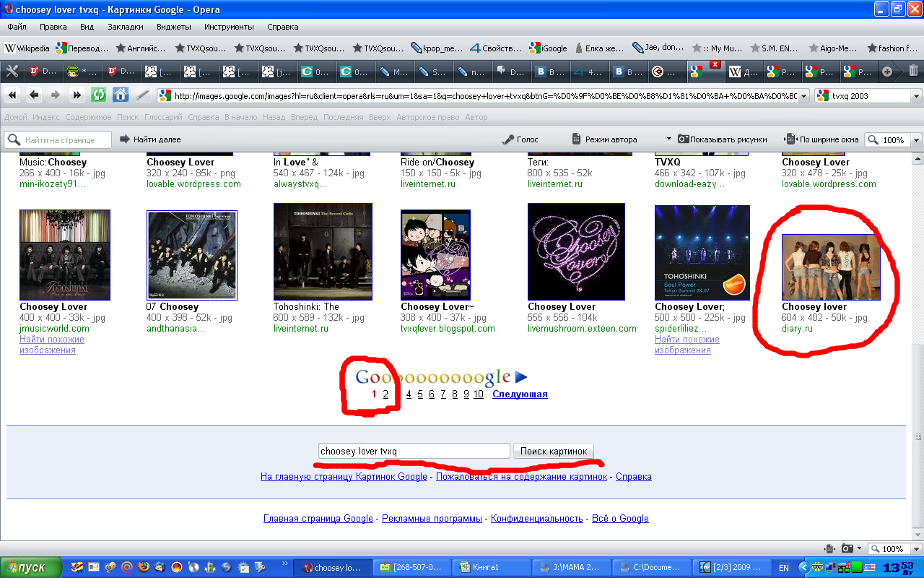Open Режим автора dropdown arrow
Image resolution: width=924 pixels, height=578 pixels.
click(669, 139)
